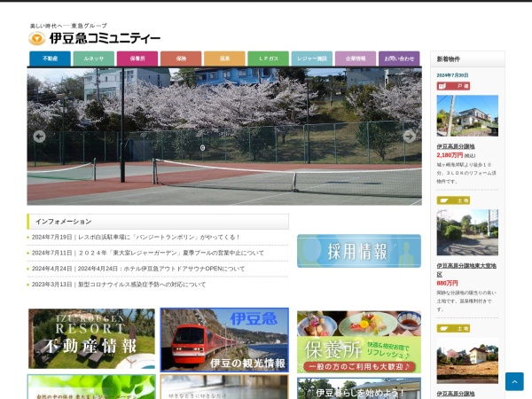This screenshot has width=532, height=399.
Task: Click the 土地 badge above 880万円 listing
Action: (x=453, y=200)
